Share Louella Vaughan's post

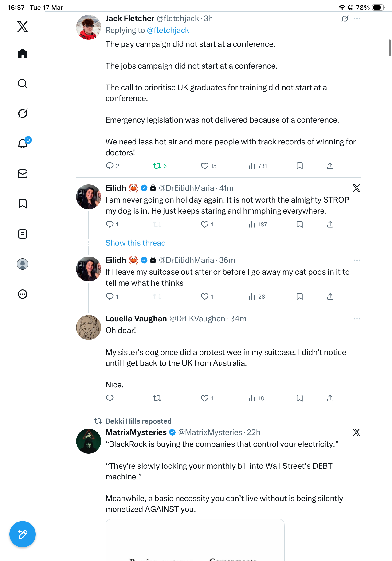[330, 398]
